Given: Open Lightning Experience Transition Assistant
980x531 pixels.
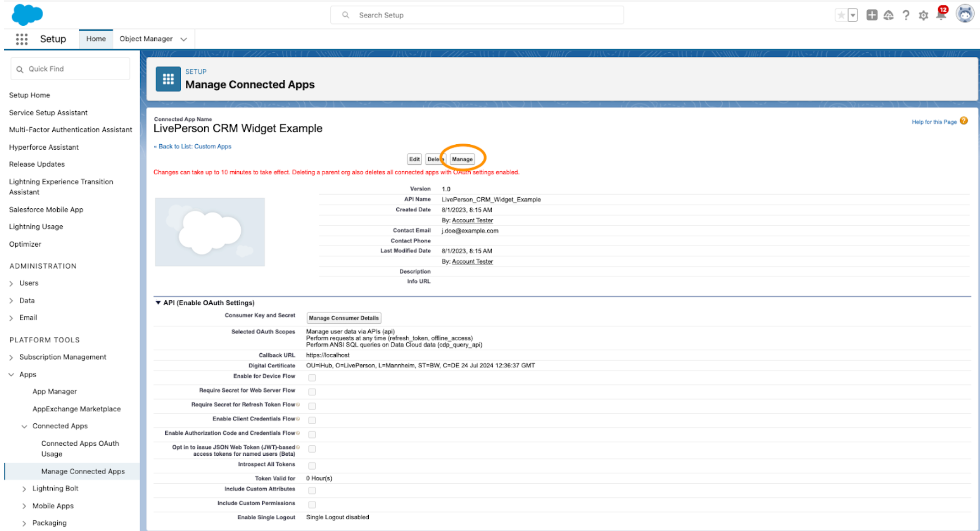Looking at the screenshot, I should pyautogui.click(x=61, y=187).
